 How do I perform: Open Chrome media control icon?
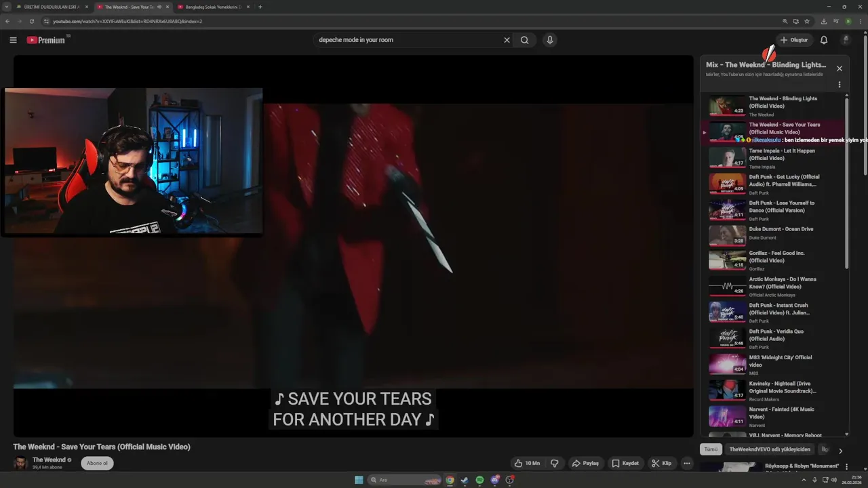pos(836,21)
